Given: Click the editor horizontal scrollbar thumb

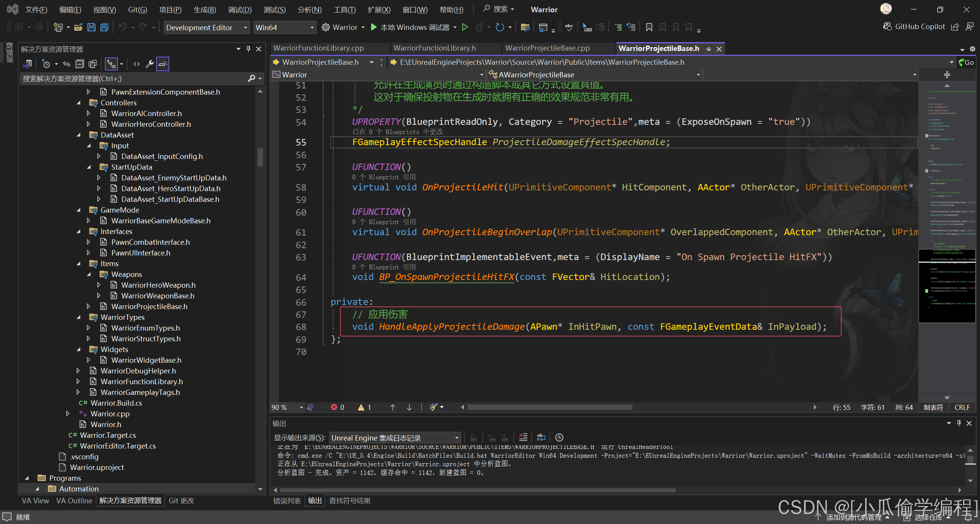Looking at the screenshot, I should 549,407.
